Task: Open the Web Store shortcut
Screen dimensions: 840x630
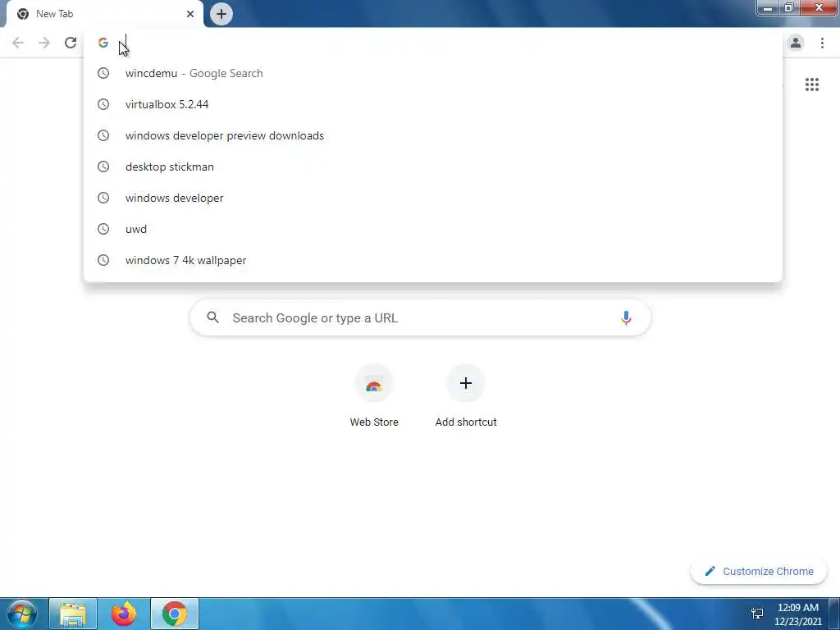Action: click(374, 395)
